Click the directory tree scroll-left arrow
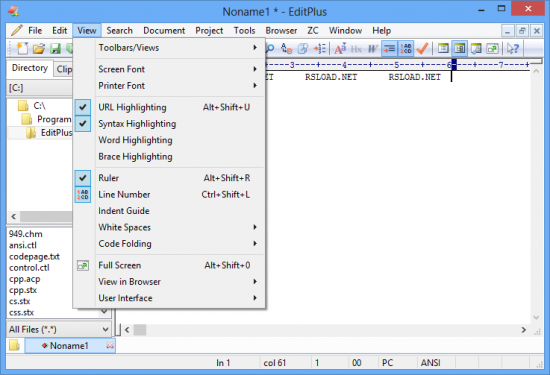The image size is (550, 375). coord(13,216)
